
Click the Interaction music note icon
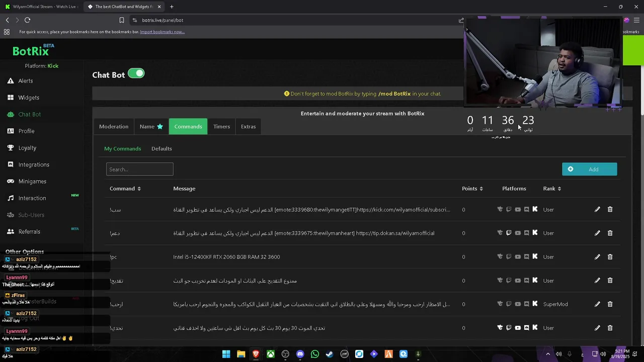pos(11,198)
